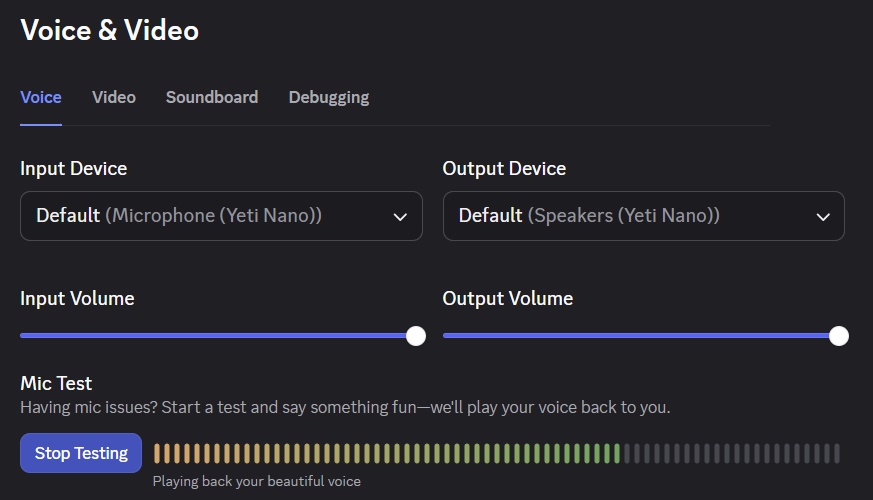The height and width of the screenshot is (500, 873).
Task: Switch to the Voice tab
Action: pos(41,97)
